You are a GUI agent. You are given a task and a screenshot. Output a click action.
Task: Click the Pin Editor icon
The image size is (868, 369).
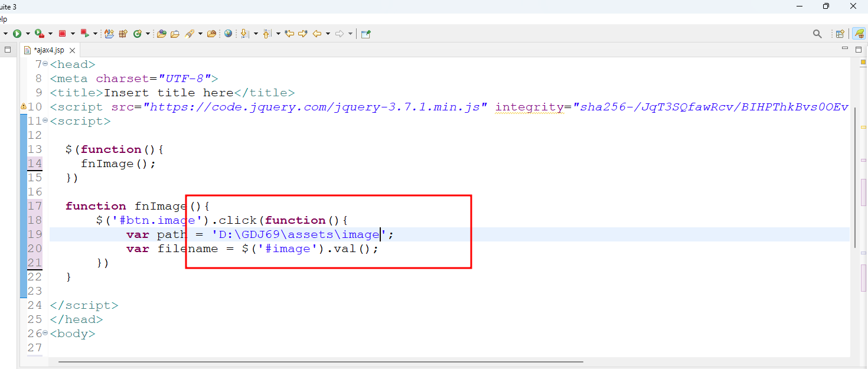(366, 34)
